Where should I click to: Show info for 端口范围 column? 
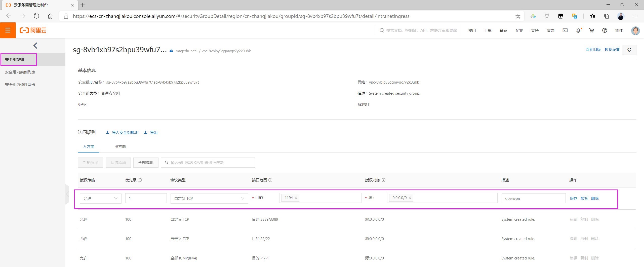coord(270,180)
